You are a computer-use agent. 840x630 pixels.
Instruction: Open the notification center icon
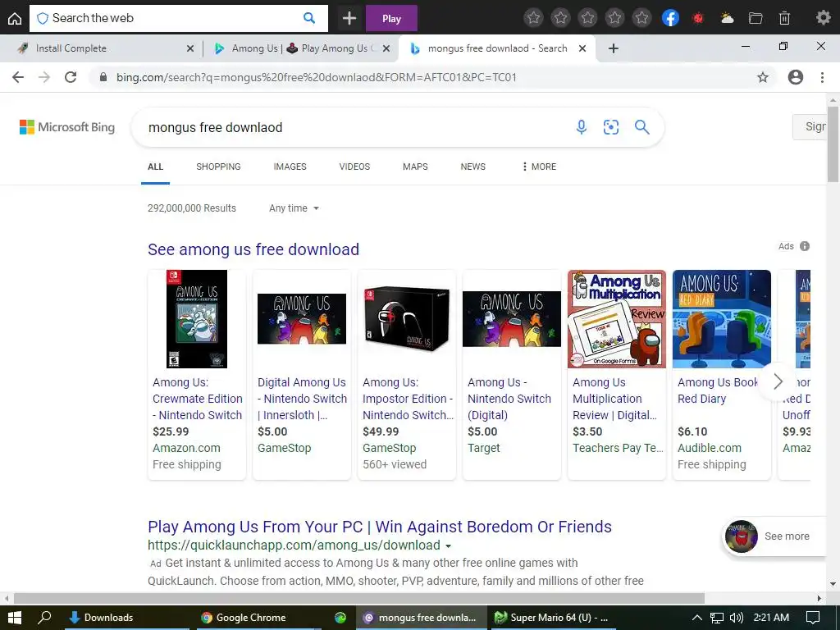click(813, 618)
